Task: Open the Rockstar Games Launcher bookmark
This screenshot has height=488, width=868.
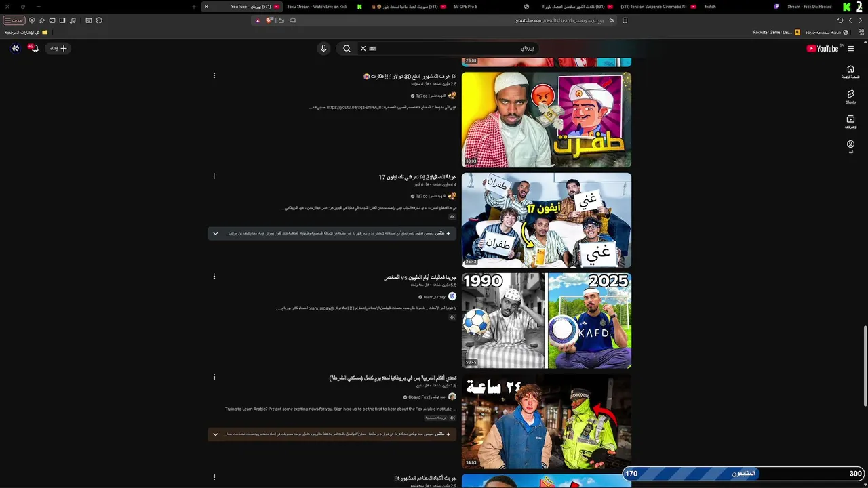Action: coord(776,32)
